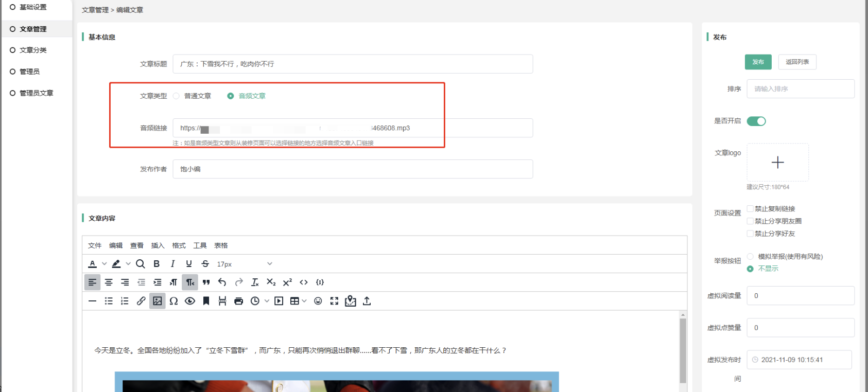Expand highlight color picker arrow
Viewport: 868px width, 392px height.
pos(128,264)
